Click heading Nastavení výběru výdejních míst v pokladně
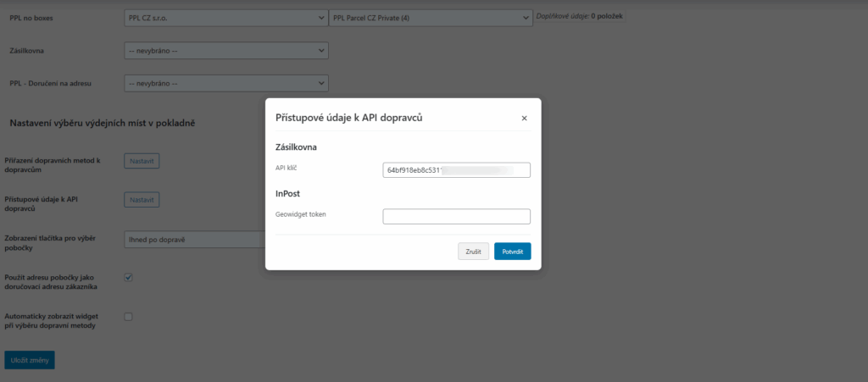Image resolution: width=868 pixels, height=382 pixels. click(x=103, y=123)
